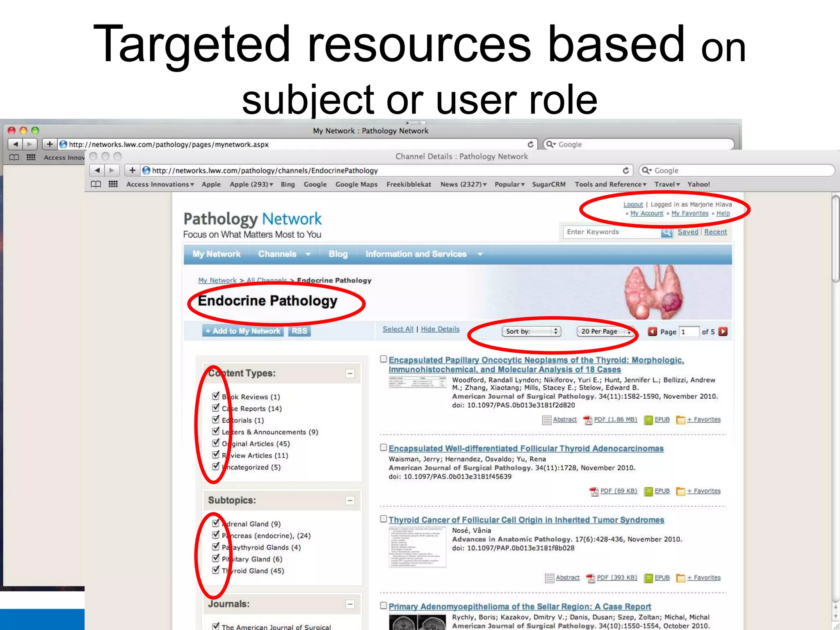
Task: Uncheck Review Articles (11) content type
Action: (x=216, y=454)
